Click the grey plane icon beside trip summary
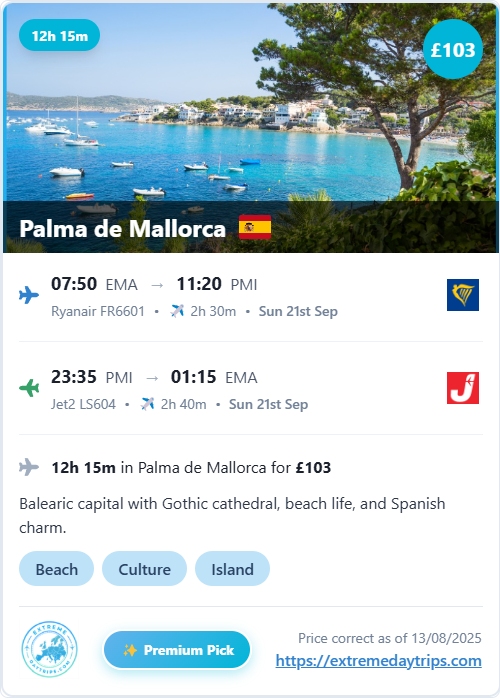The image size is (500, 698). tap(29, 467)
